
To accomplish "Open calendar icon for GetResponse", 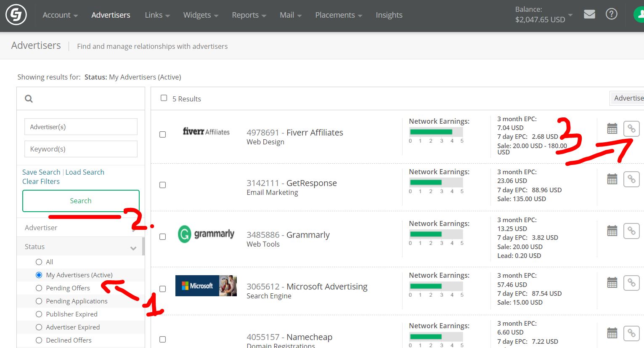I will point(612,179).
